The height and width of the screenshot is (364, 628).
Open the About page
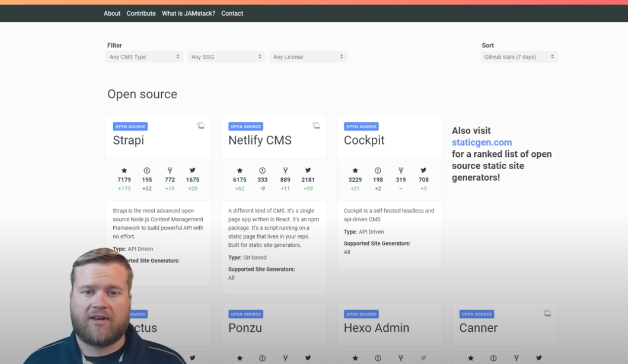click(x=112, y=13)
